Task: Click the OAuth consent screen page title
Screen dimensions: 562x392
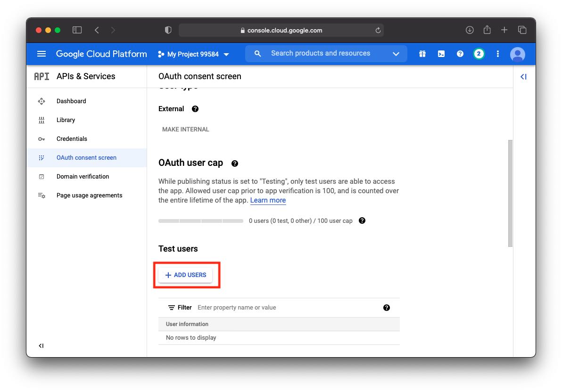Action: [x=199, y=76]
